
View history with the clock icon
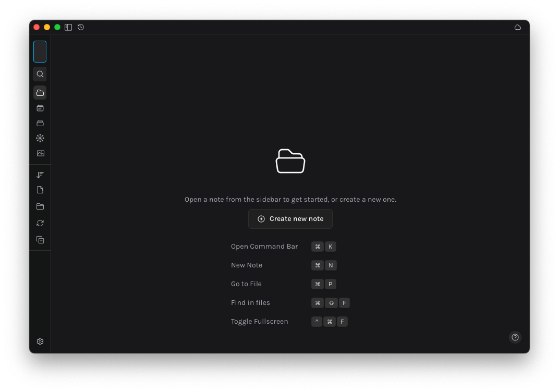[x=81, y=27]
